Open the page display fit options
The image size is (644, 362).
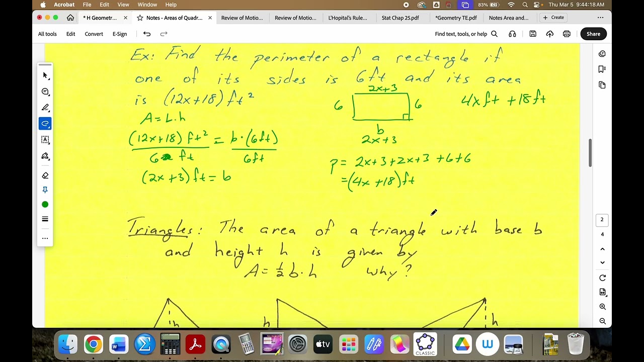click(x=602, y=292)
